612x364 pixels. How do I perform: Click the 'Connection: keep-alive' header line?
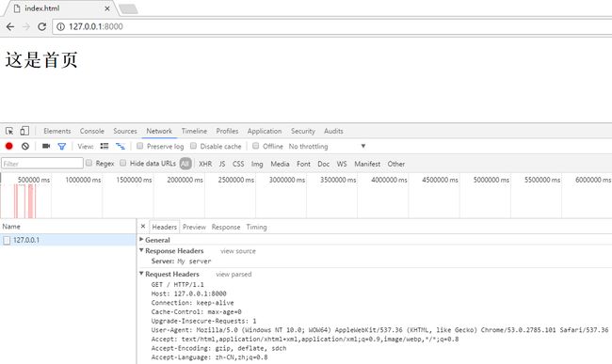(x=192, y=303)
